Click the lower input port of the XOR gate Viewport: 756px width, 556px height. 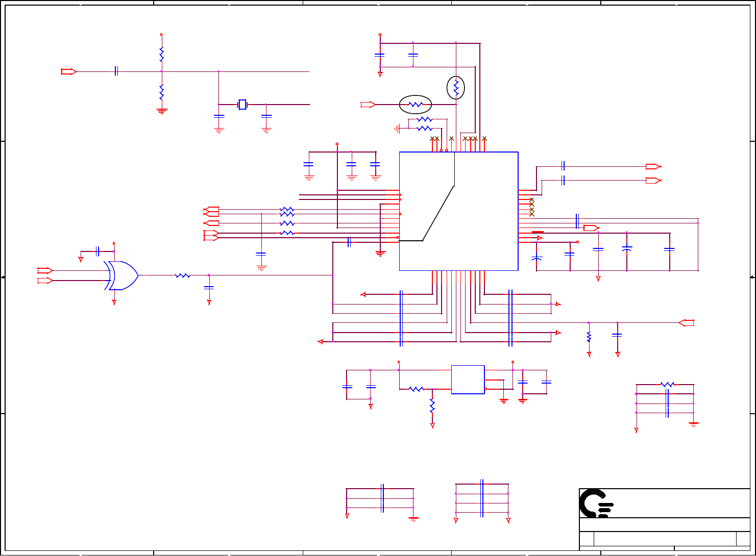point(45,281)
